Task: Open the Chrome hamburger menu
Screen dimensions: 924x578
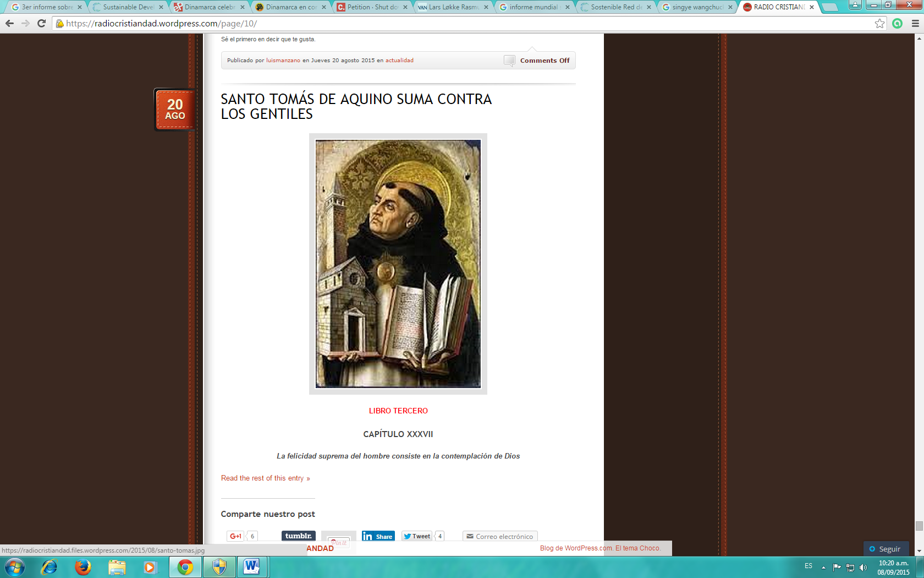Action: click(915, 24)
